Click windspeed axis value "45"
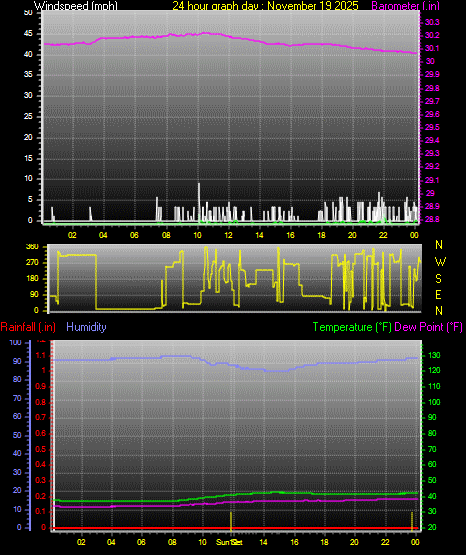The image size is (466, 555). 28,34
